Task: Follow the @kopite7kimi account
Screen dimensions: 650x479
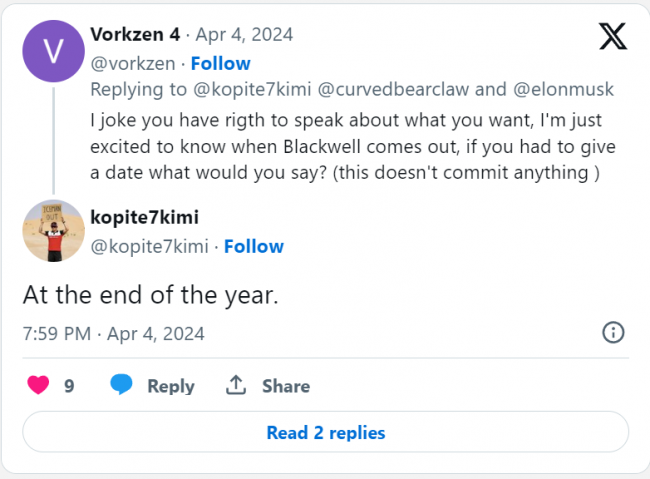Action: click(x=254, y=246)
